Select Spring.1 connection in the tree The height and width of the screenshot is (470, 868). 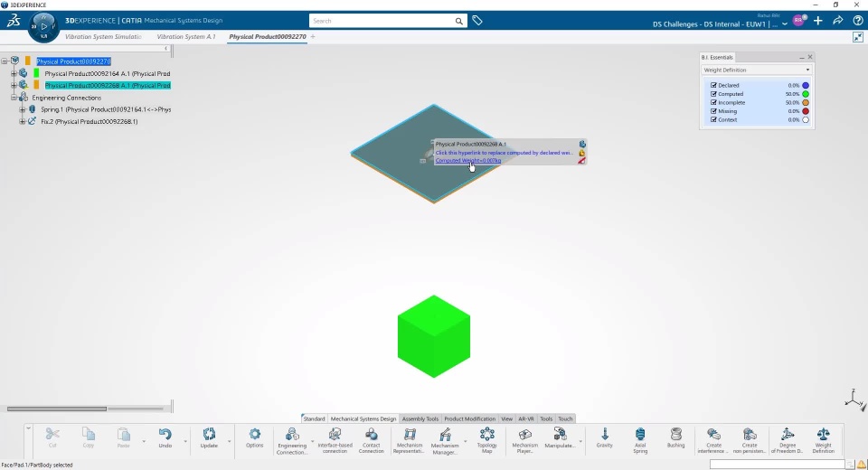pos(106,109)
